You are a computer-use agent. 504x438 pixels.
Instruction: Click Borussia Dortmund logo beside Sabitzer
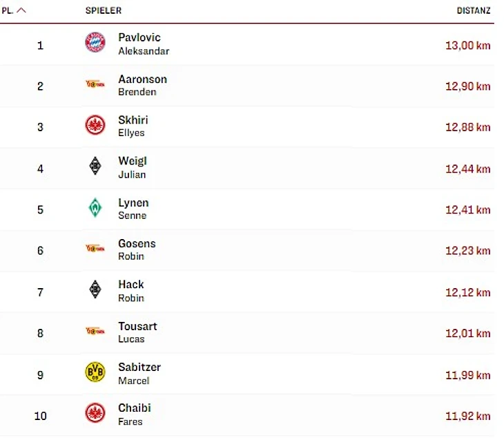tap(95, 372)
